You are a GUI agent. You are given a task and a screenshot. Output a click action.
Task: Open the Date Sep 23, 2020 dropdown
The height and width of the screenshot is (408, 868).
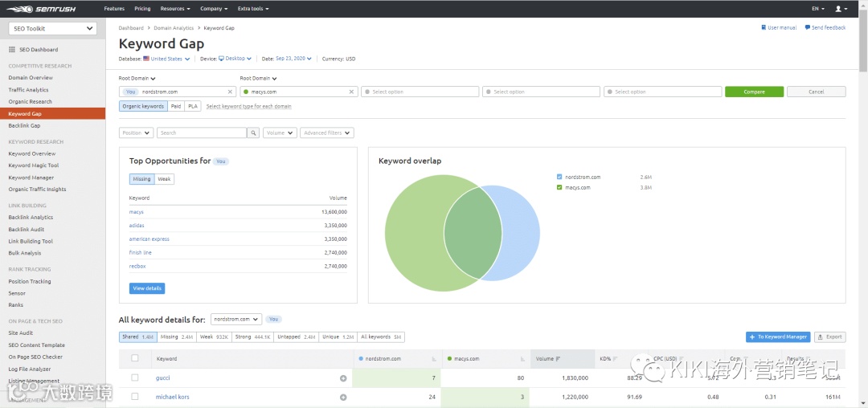point(294,59)
